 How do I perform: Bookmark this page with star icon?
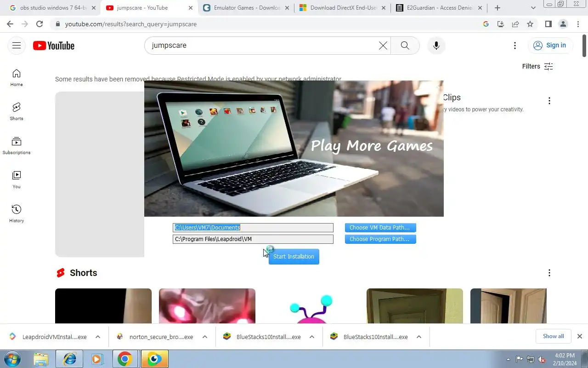coord(530,24)
